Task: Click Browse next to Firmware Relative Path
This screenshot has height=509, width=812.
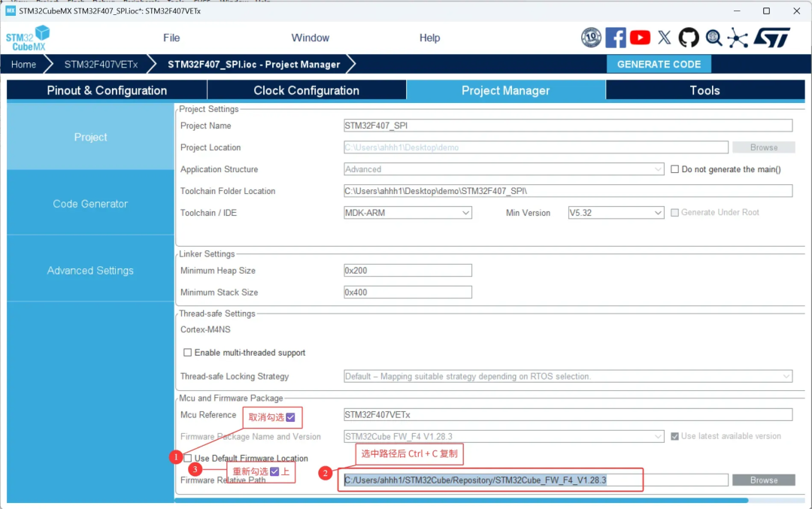Action: (x=764, y=480)
